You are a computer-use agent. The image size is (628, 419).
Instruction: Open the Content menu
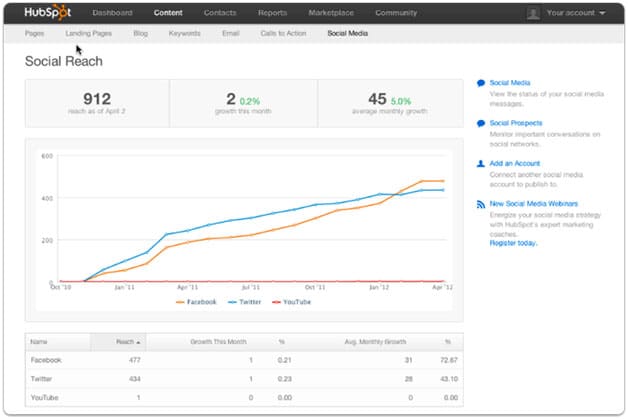pos(168,13)
